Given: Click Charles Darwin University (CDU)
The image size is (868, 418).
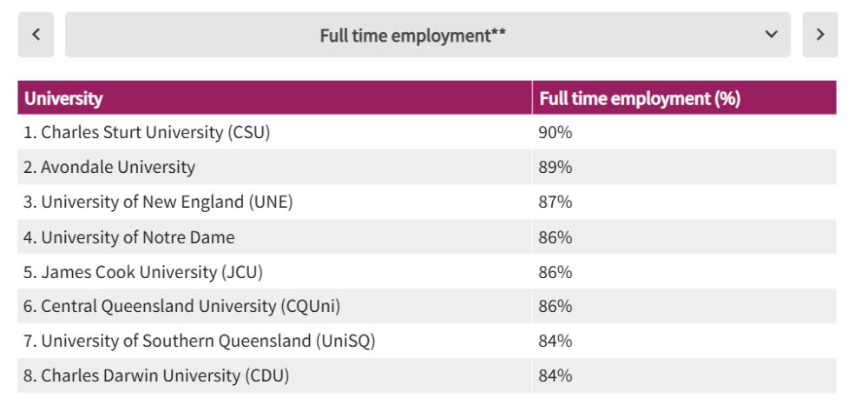Looking at the screenshot, I should (x=156, y=375).
